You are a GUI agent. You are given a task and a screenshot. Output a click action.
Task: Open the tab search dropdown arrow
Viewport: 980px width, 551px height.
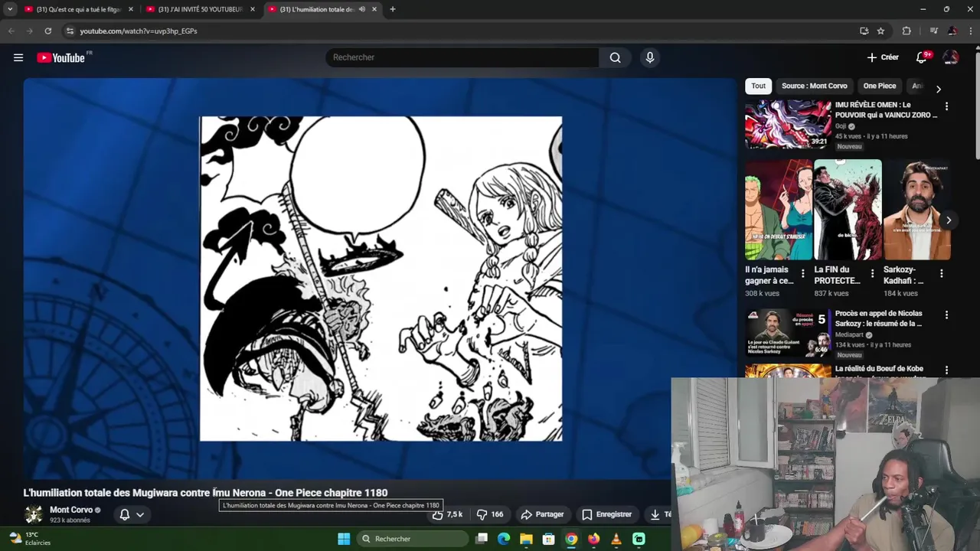click(10, 9)
